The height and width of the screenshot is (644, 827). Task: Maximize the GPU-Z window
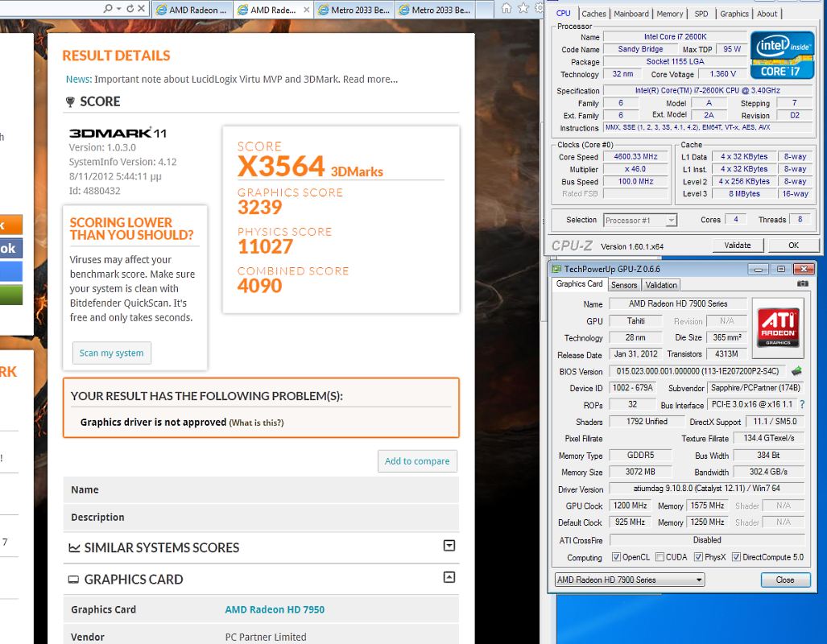tap(780, 269)
